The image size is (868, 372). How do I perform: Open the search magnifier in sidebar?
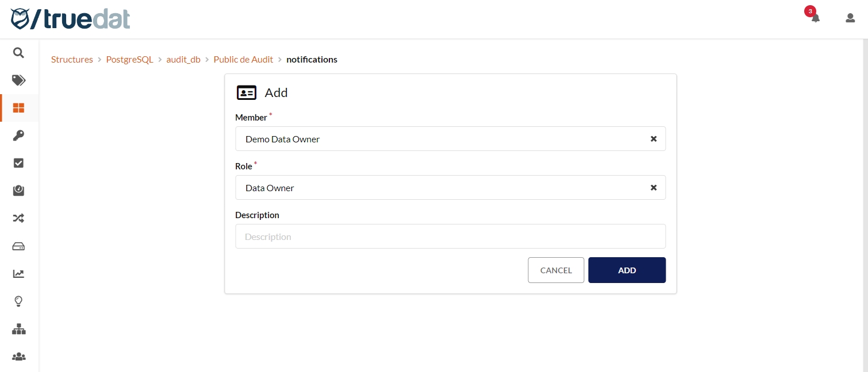18,53
